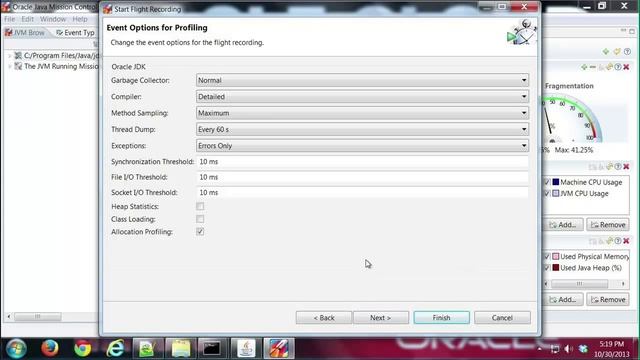640x360 pixels.
Task: Enable the Class Loading checkbox
Action: [x=200, y=219]
